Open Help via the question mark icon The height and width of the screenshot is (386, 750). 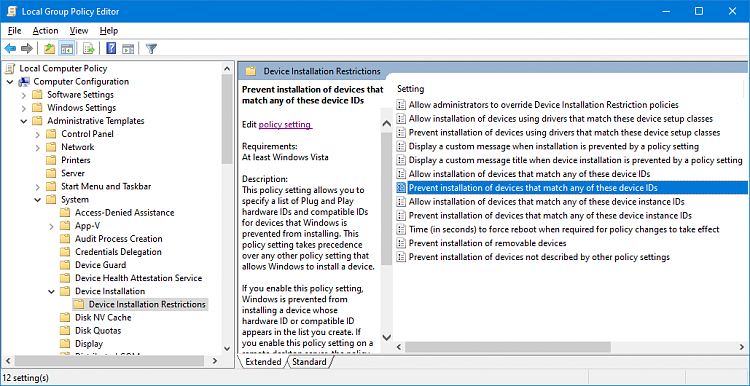coord(111,48)
